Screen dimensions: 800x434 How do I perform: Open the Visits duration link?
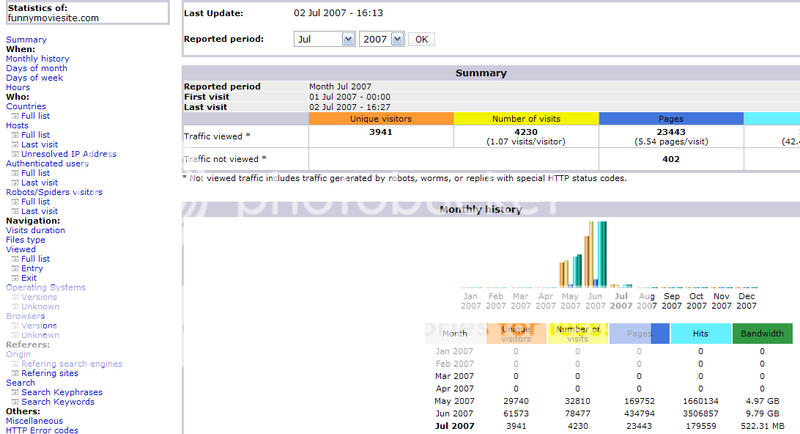(35, 231)
